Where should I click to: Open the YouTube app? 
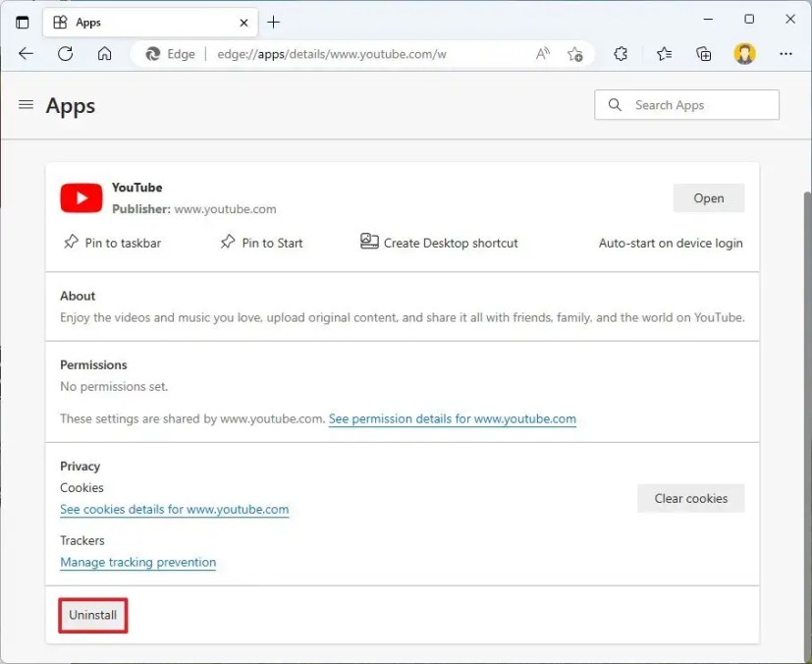[x=709, y=197]
